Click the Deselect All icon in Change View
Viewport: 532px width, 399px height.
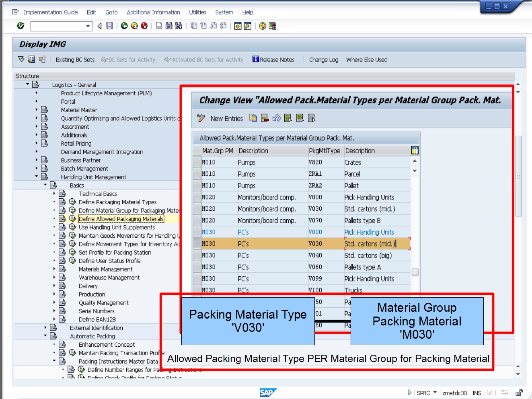(312, 118)
